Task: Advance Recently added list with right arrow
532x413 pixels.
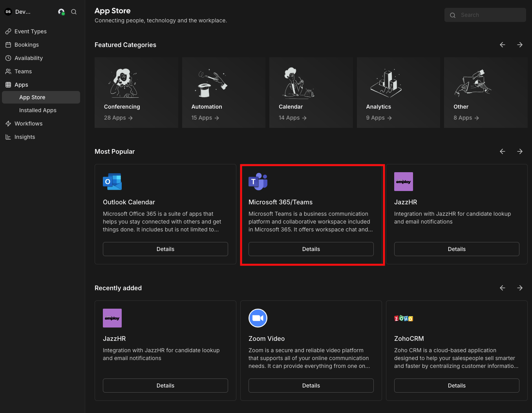Action: [520, 288]
